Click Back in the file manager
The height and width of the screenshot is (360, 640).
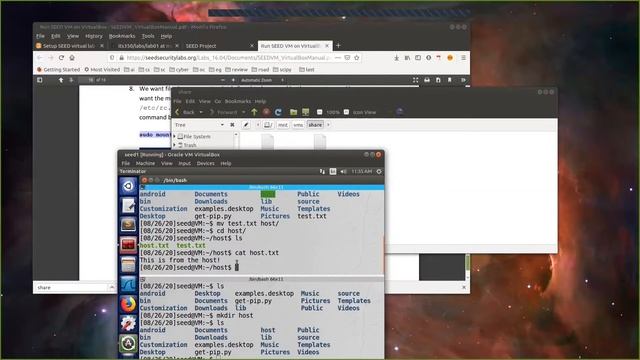point(185,112)
